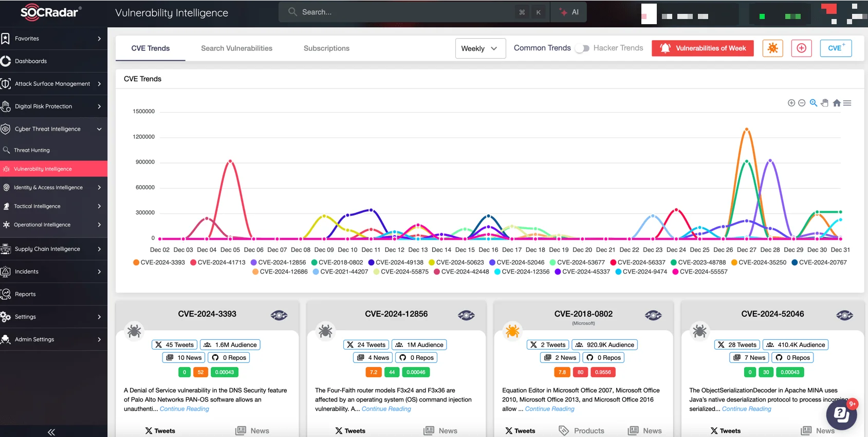Toggle CVE-2024-9474 legend series

[x=641, y=271]
